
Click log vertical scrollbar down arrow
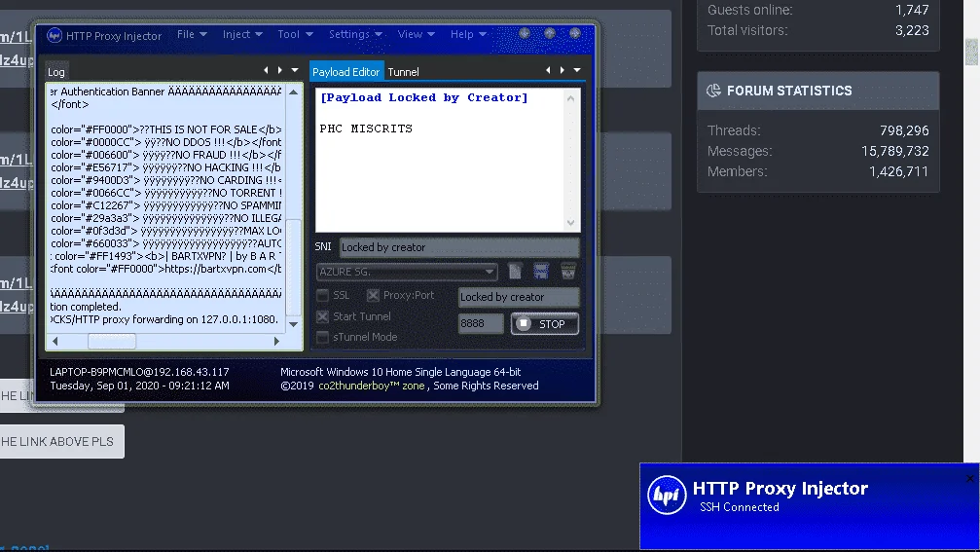[293, 324]
